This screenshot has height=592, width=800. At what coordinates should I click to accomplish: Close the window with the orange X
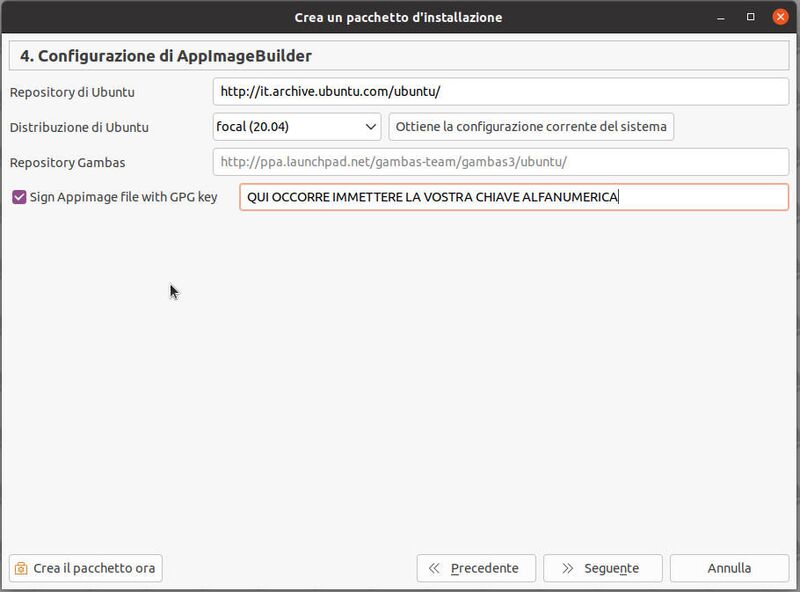point(780,17)
